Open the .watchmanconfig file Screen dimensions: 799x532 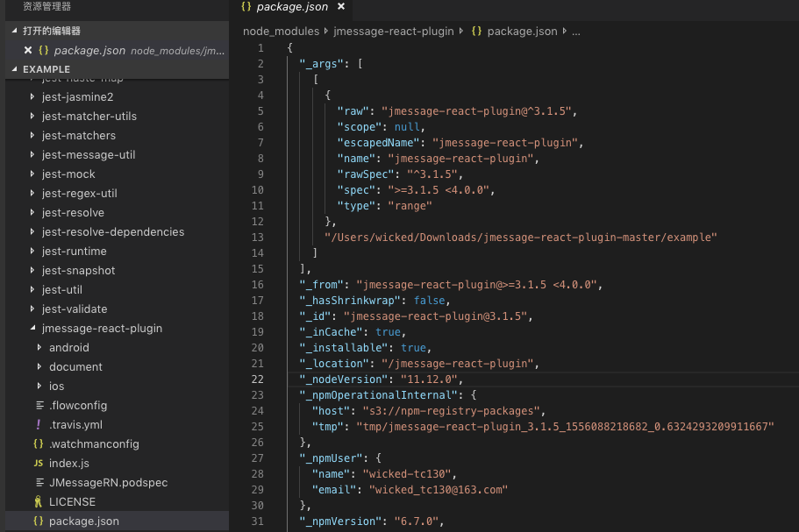94,444
